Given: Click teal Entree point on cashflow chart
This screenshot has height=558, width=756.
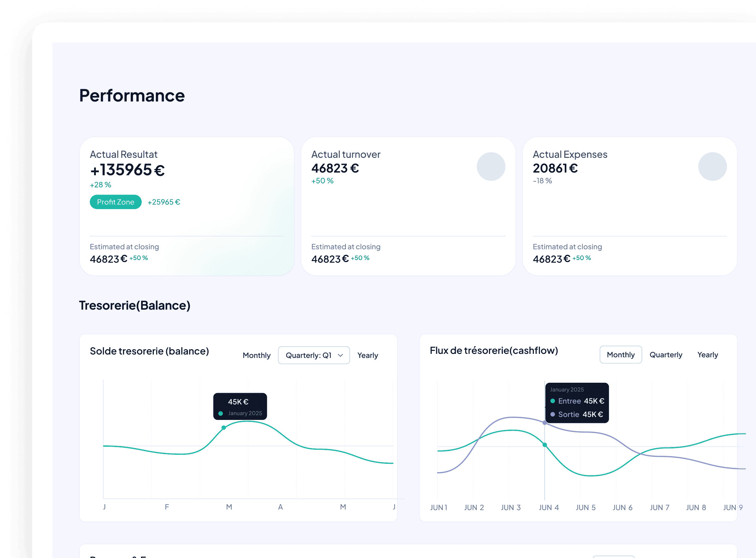Looking at the screenshot, I should tap(544, 445).
